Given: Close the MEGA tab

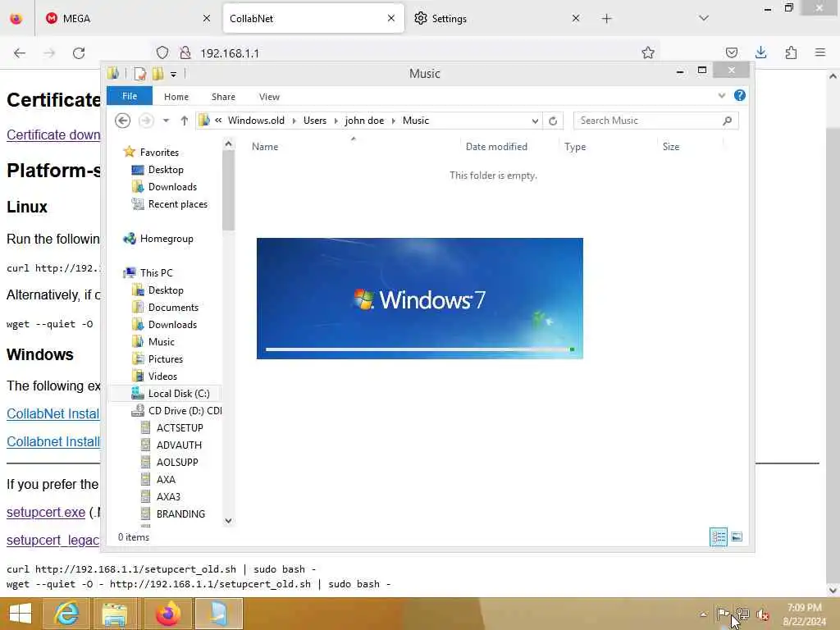Looking at the screenshot, I should [207, 18].
